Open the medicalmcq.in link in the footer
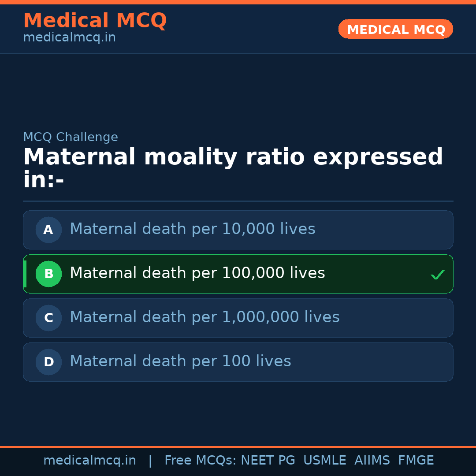The width and height of the screenshot is (476, 476). [x=89, y=461]
